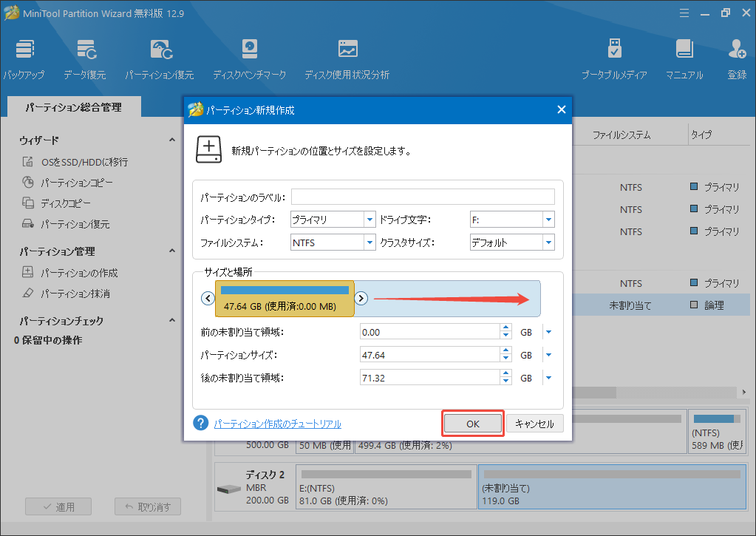
Task: Open パーティション作成のチュートリアル link
Action: (x=277, y=424)
